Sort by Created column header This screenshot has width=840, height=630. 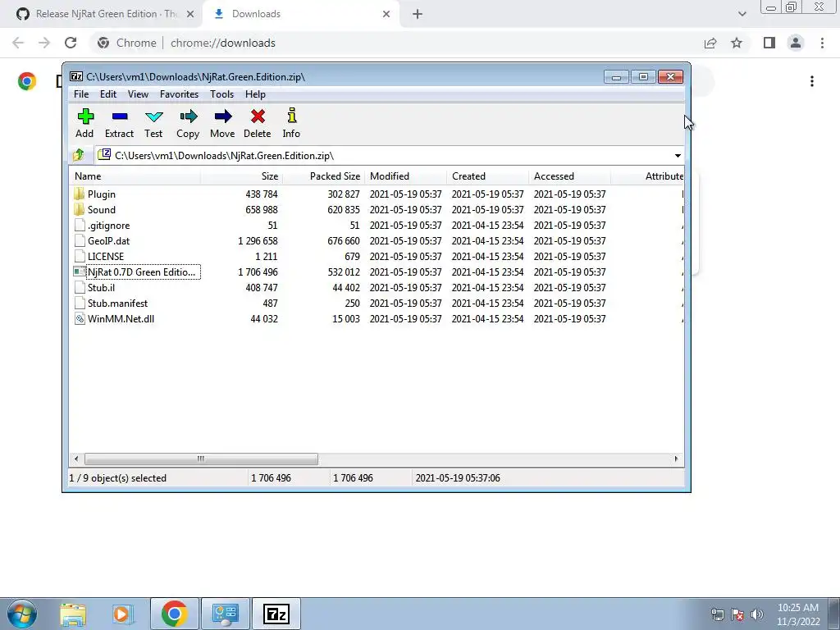coord(487,176)
